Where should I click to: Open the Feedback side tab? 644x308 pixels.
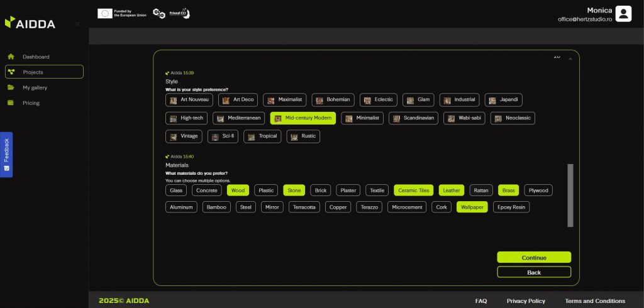pyautogui.click(x=6, y=154)
